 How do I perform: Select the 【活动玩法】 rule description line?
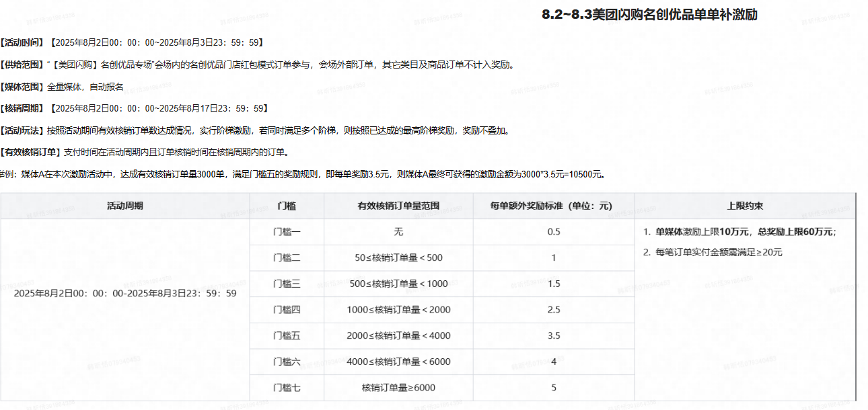pos(256,130)
